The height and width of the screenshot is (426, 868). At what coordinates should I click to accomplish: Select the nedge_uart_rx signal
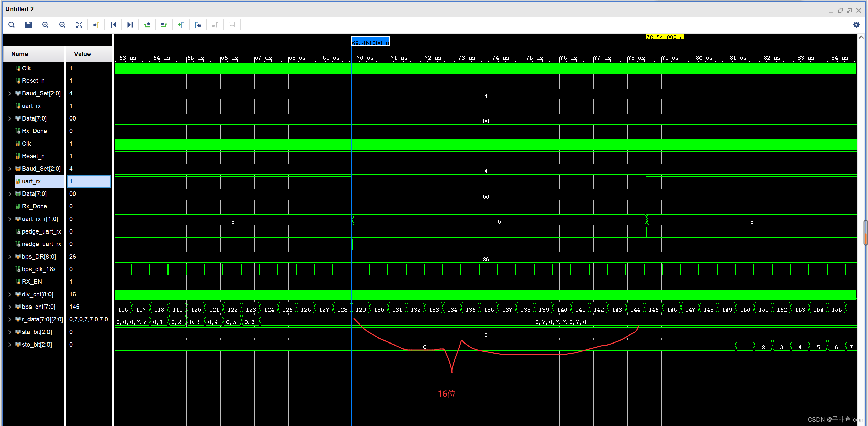click(x=41, y=244)
